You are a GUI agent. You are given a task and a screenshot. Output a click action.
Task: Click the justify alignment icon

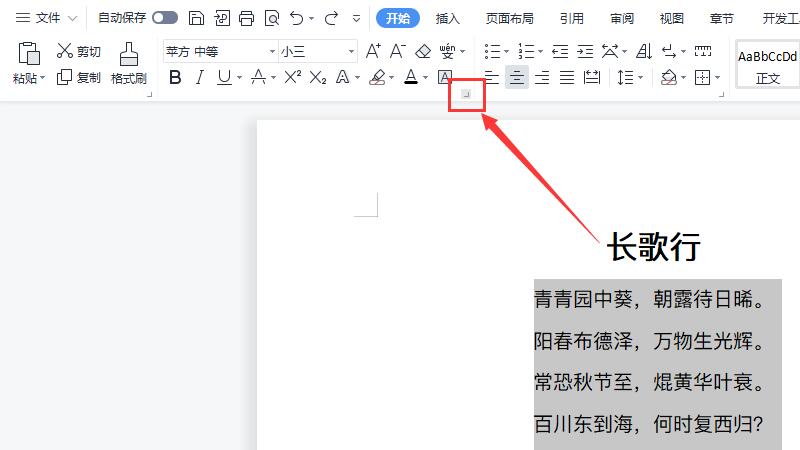tap(567, 77)
